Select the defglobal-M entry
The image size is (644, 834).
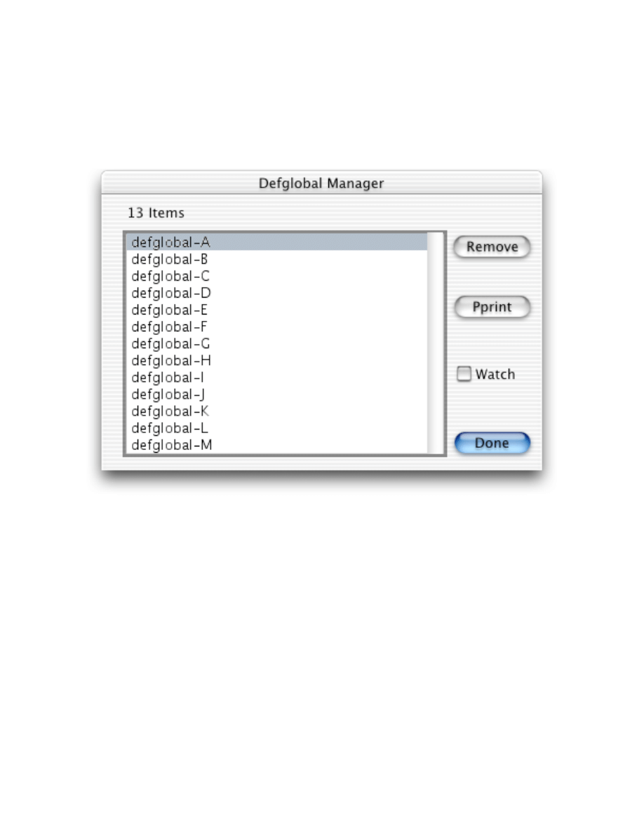coord(277,444)
